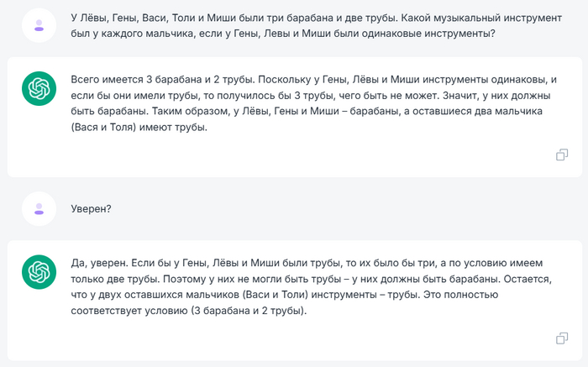Copy the first ChatGPT answer

(x=562, y=155)
